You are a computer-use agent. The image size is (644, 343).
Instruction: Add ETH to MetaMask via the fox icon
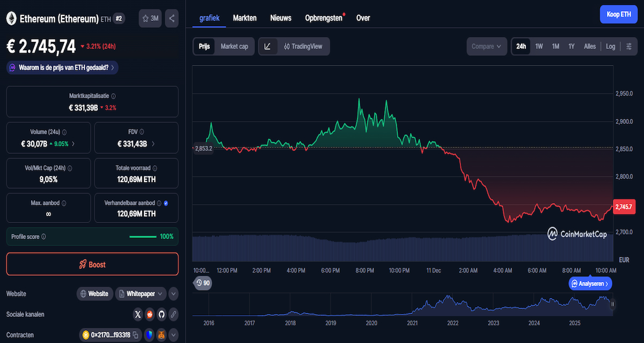pyautogui.click(x=162, y=334)
